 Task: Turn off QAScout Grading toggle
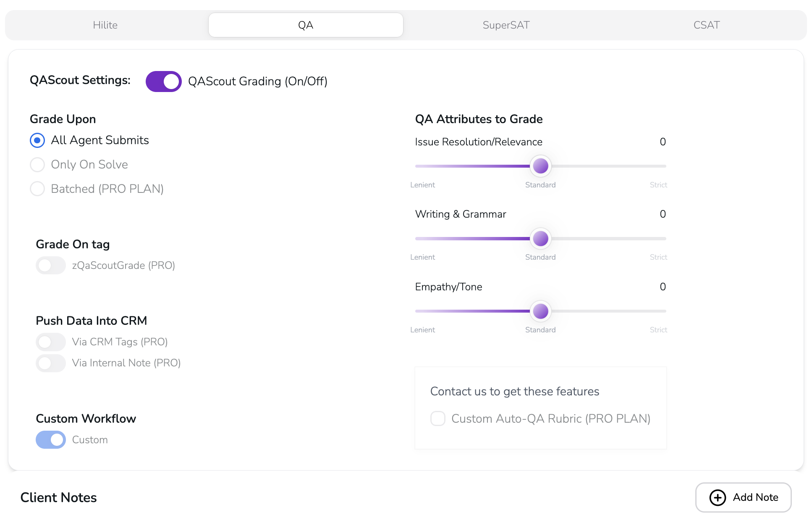pos(163,82)
